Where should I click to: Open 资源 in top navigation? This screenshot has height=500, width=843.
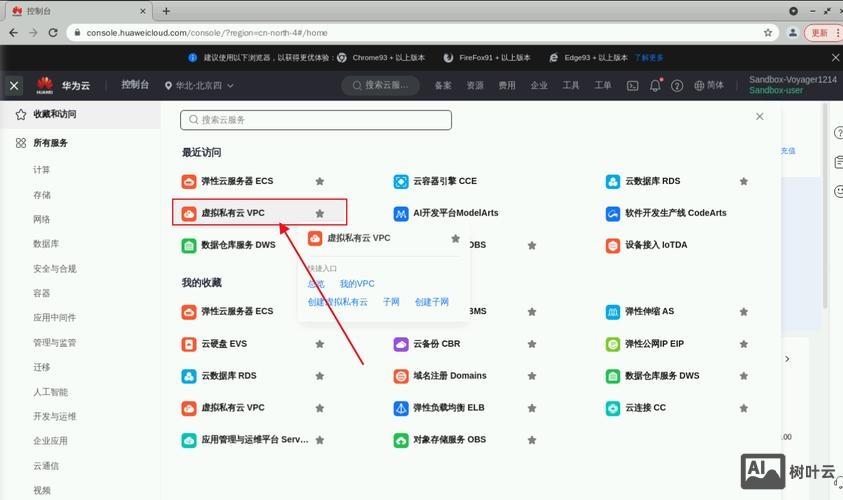(x=475, y=85)
